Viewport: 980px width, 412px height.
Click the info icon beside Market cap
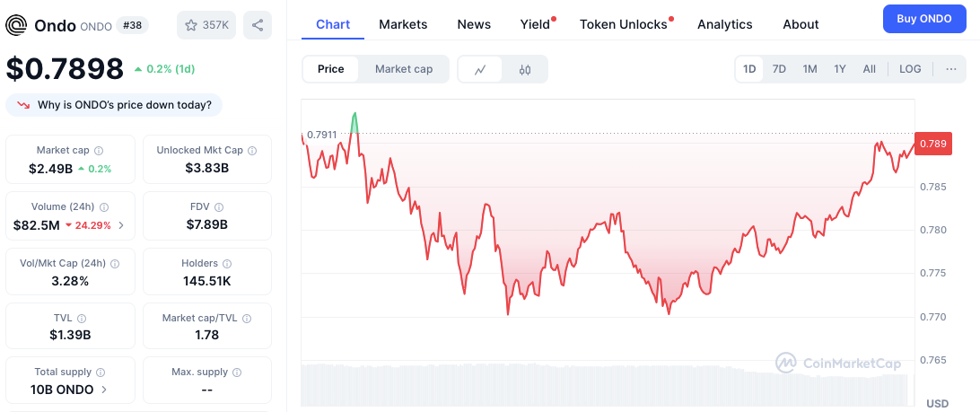[99, 151]
